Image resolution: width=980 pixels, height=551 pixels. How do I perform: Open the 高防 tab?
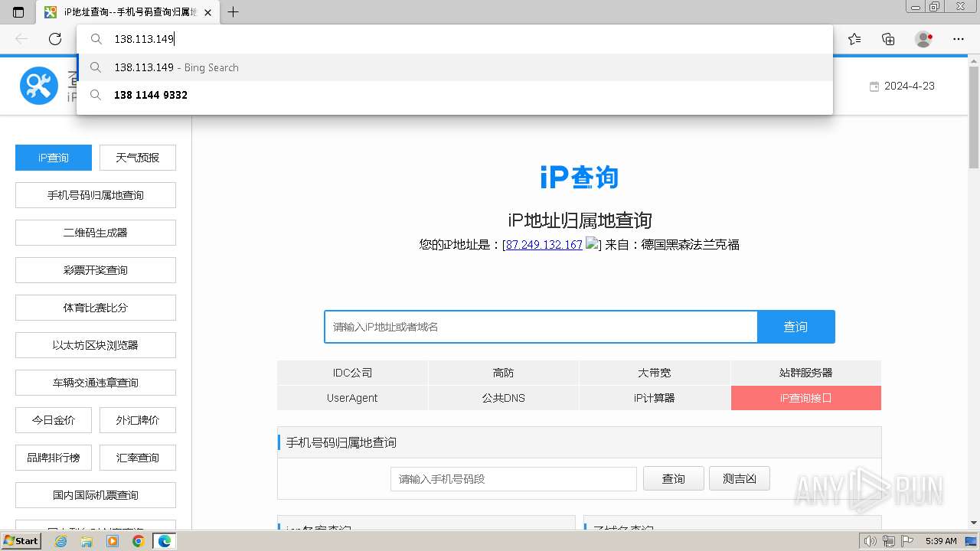click(x=504, y=373)
